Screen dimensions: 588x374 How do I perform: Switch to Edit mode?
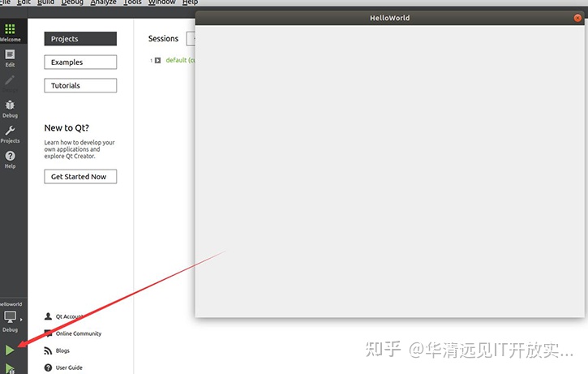tap(10, 58)
